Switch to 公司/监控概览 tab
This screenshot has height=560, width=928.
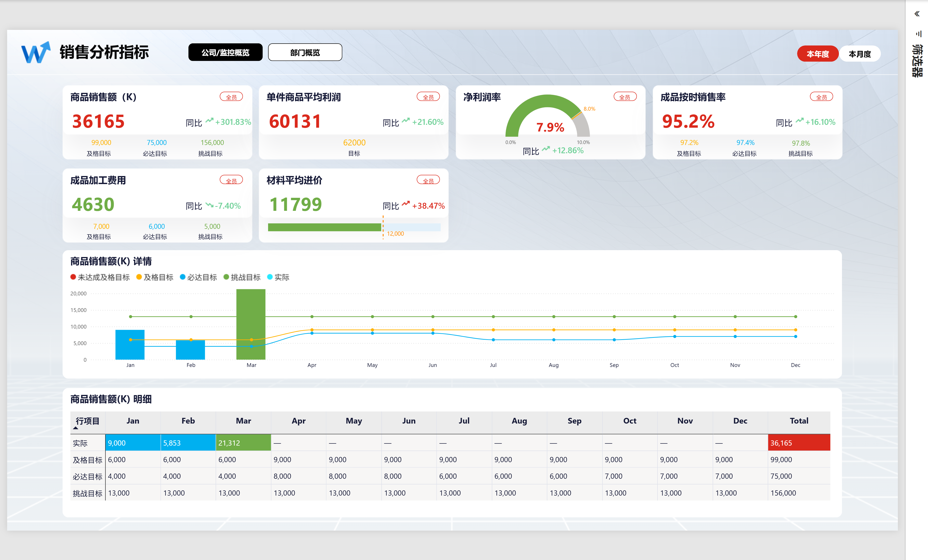[x=225, y=52]
